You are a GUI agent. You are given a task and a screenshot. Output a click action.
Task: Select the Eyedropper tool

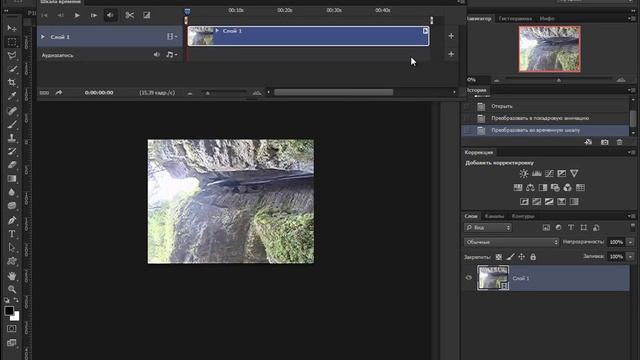[x=12, y=96]
